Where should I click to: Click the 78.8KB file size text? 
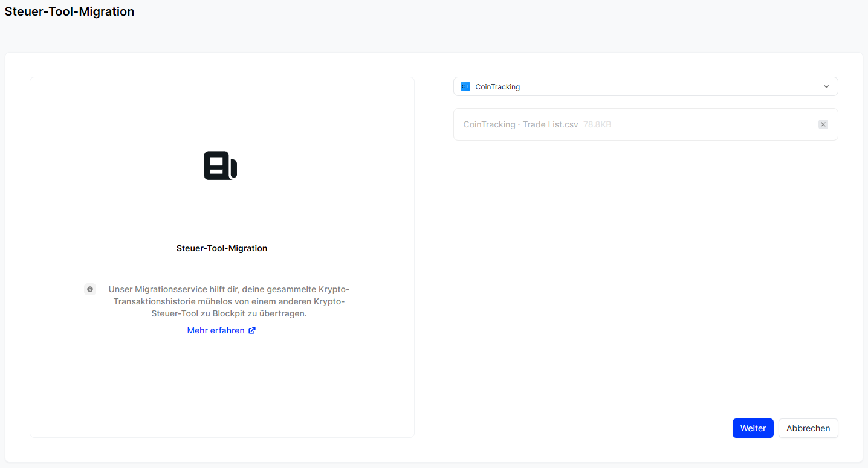click(597, 124)
